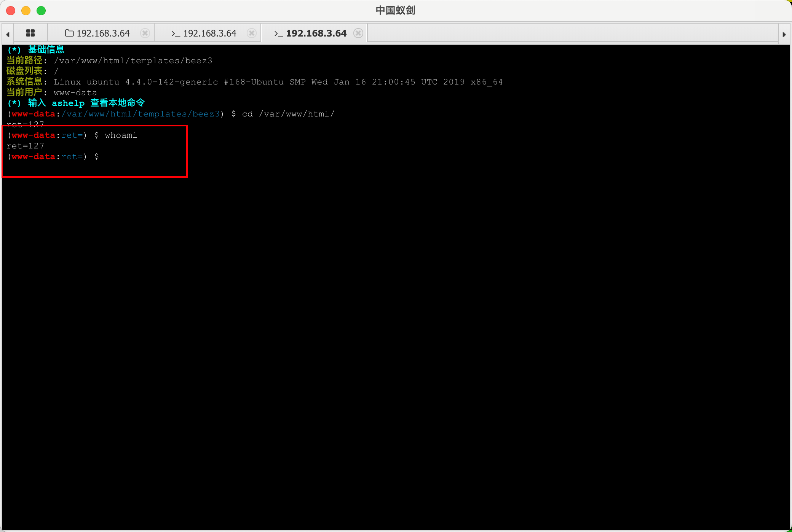The image size is (792, 532).
Task: Close the active bold terminal tab
Action: (x=358, y=33)
